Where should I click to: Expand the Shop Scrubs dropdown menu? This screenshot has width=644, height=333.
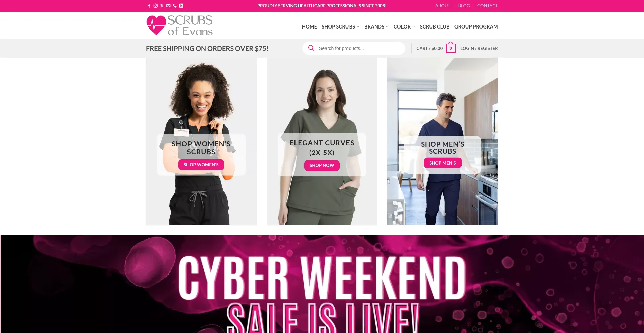pos(340,26)
